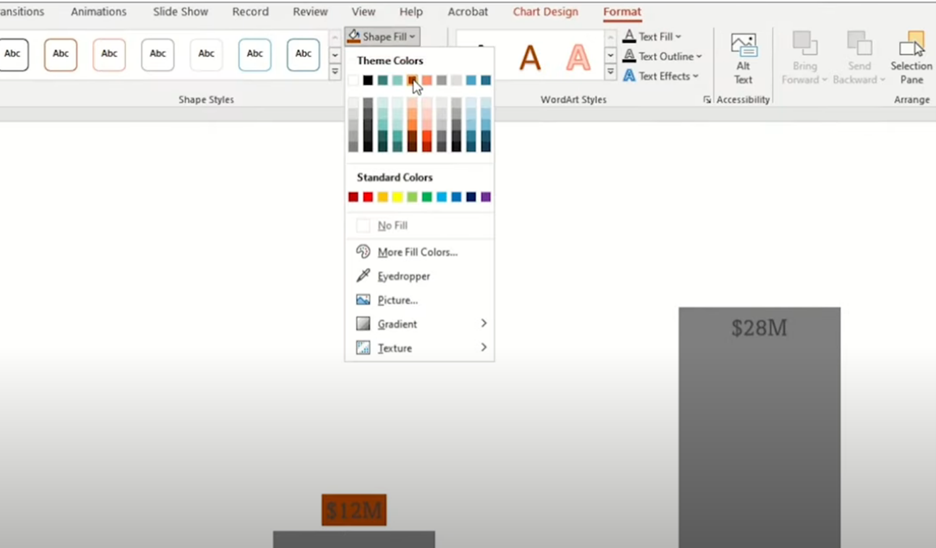The height and width of the screenshot is (548, 936).
Task: Click the solid orange WordArt A style
Action: [x=529, y=58]
